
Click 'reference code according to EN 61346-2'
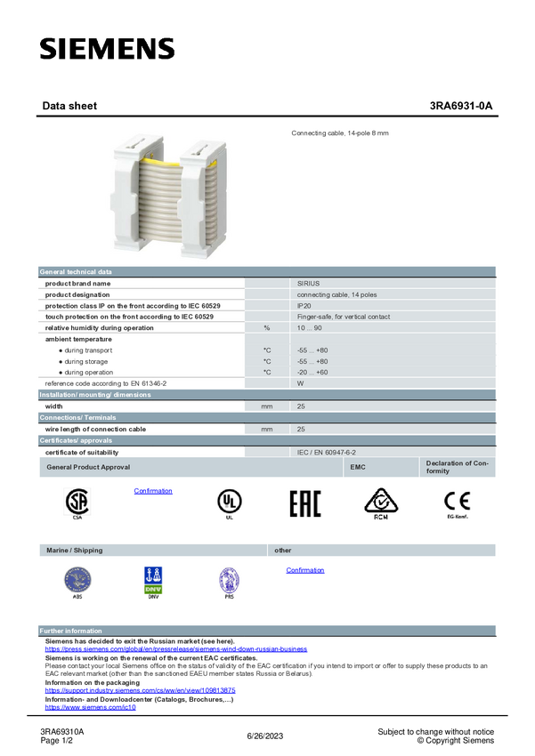(x=106, y=384)
